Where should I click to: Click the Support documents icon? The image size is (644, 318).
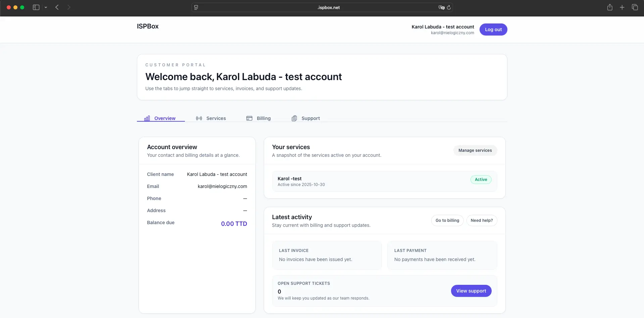pyautogui.click(x=294, y=118)
